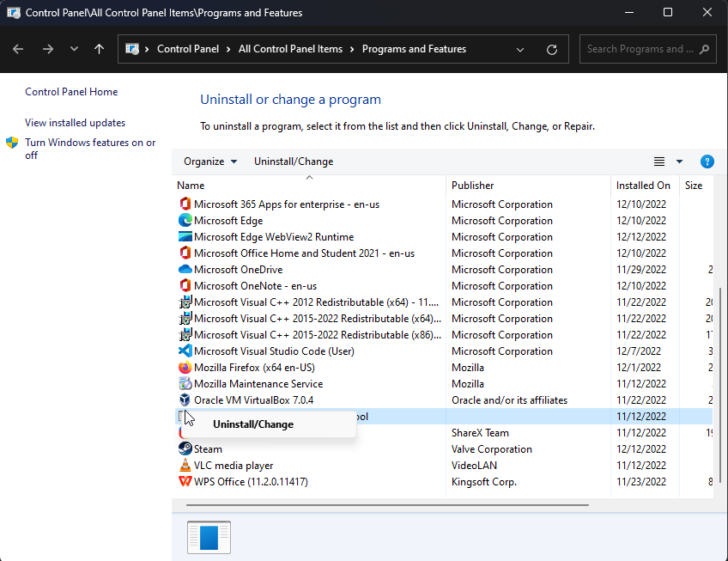Viewport: 728px width, 561px height.
Task: Select Mozilla Firefox (x64 en-US) entry
Action: [x=444, y=367]
